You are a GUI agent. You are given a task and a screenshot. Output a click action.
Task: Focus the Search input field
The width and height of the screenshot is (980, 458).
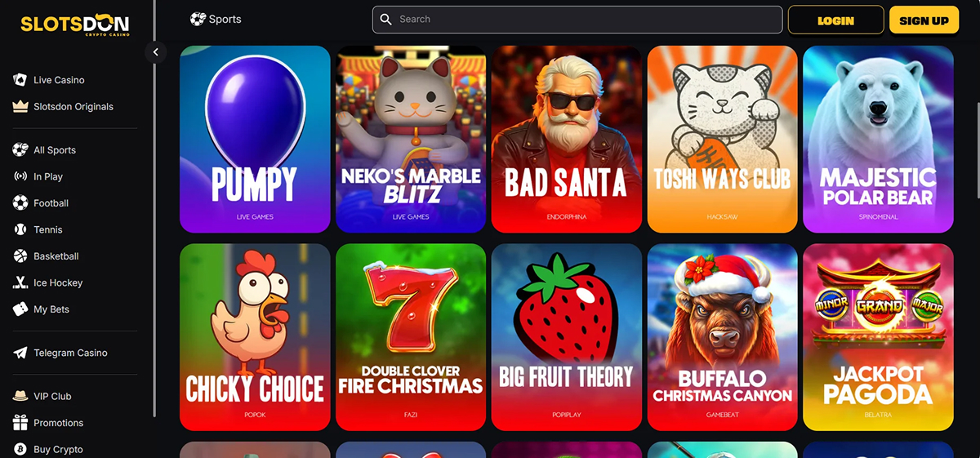point(577,19)
